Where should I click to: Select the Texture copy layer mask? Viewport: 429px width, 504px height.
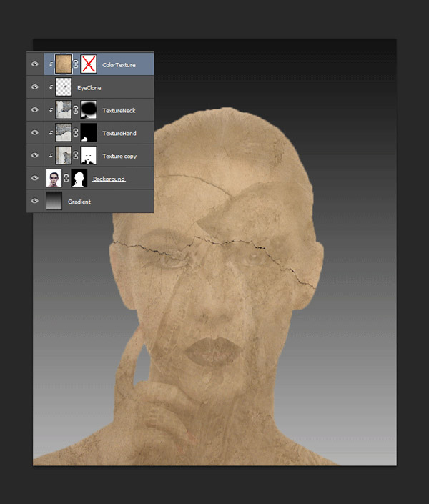(89, 156)
